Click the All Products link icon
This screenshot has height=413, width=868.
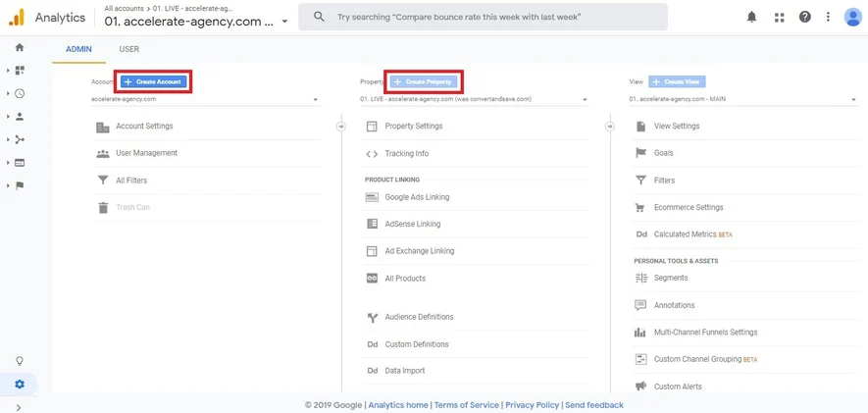tap(372, 279)
